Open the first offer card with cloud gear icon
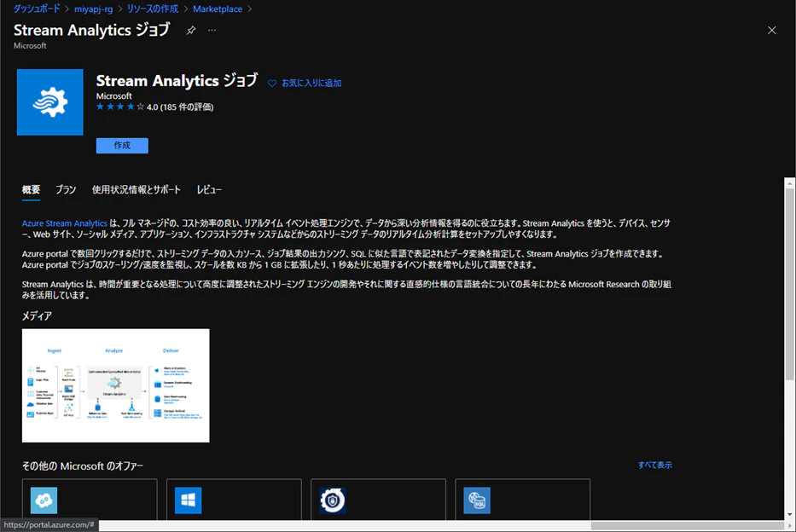796x532 pixels. coord(90,500)
